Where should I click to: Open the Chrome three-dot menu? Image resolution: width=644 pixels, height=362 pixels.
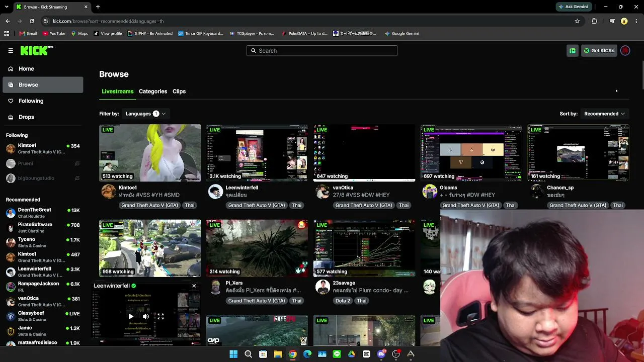tap(637, 21)
